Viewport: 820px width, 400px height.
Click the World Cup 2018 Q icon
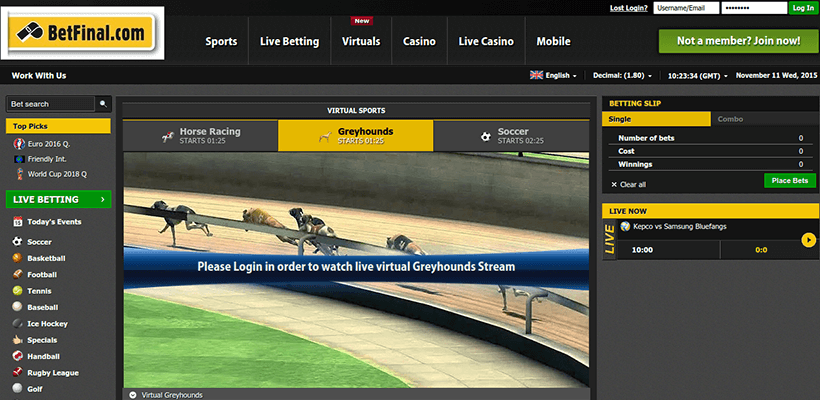point(18,174)
